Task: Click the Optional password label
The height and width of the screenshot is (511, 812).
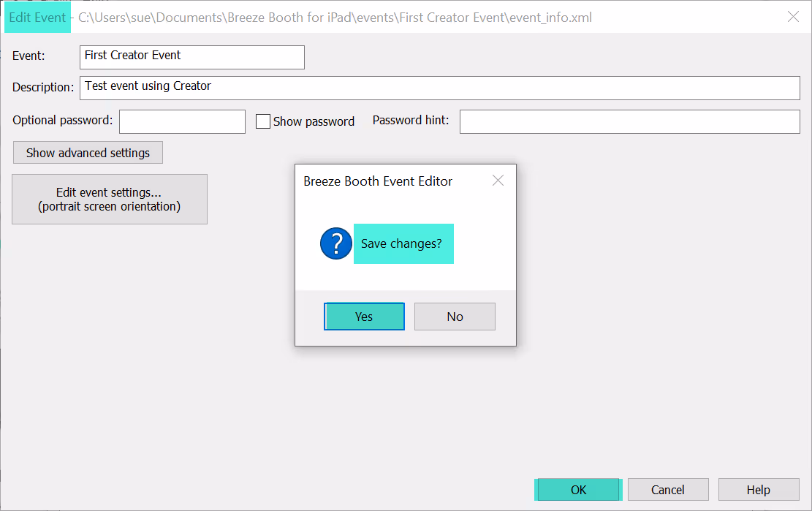Action: tap(63, 120)
